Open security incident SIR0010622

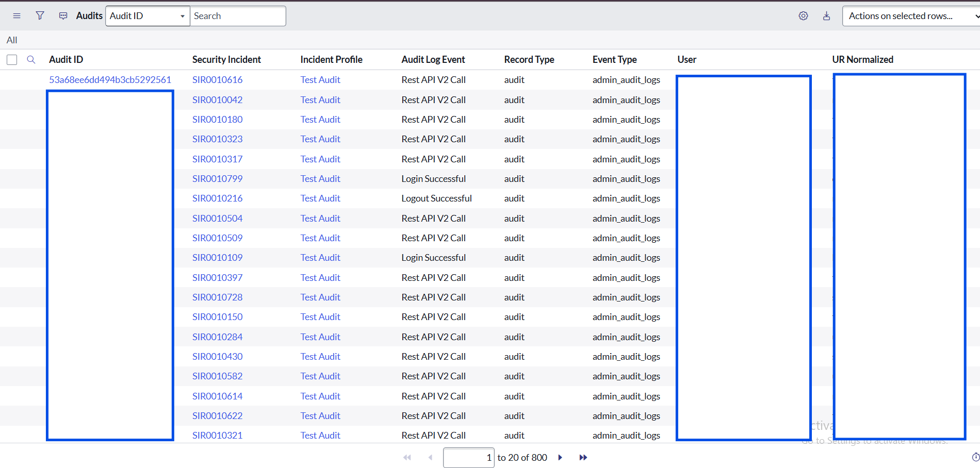coord(217,416)
